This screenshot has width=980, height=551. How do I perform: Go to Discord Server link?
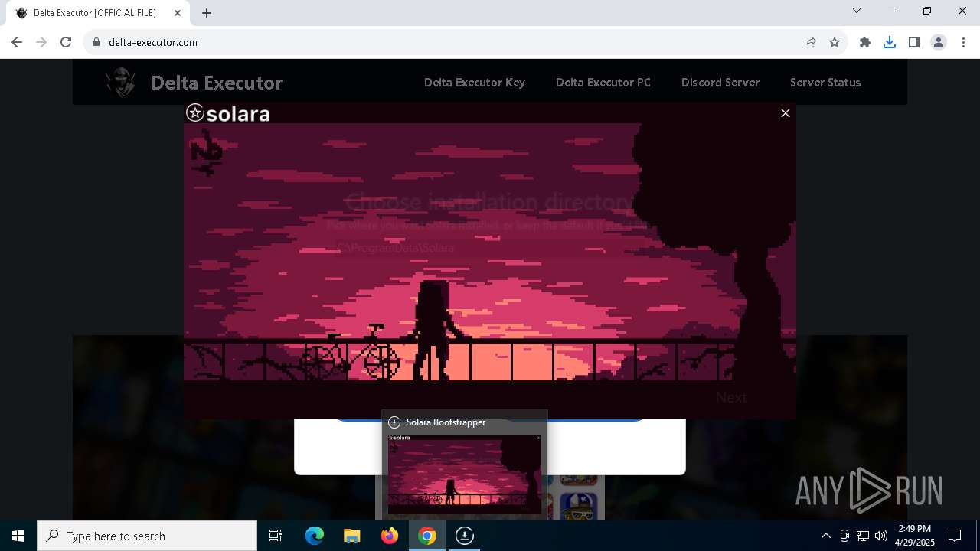click(720, 83)
